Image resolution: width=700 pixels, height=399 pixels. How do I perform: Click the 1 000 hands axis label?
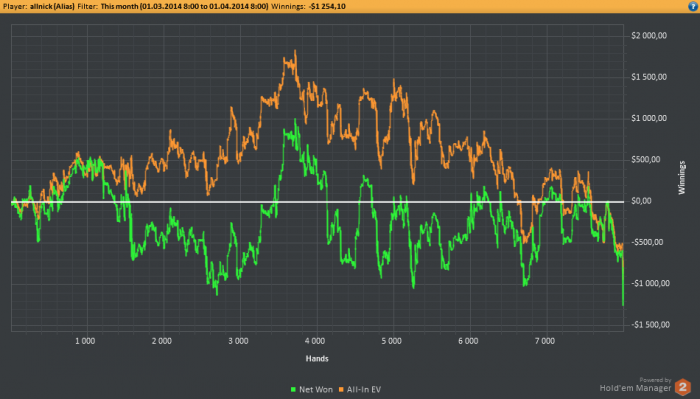pos(85,341)
